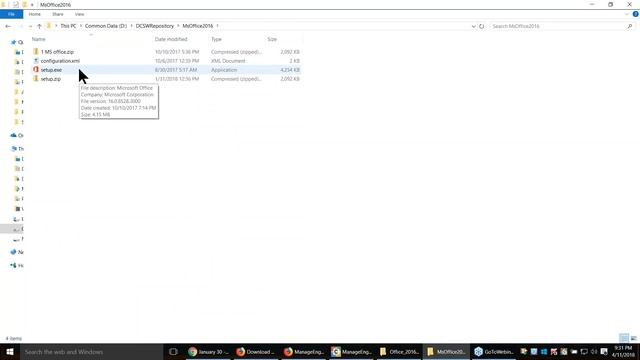Sort by Type column header

click(216, 39)
